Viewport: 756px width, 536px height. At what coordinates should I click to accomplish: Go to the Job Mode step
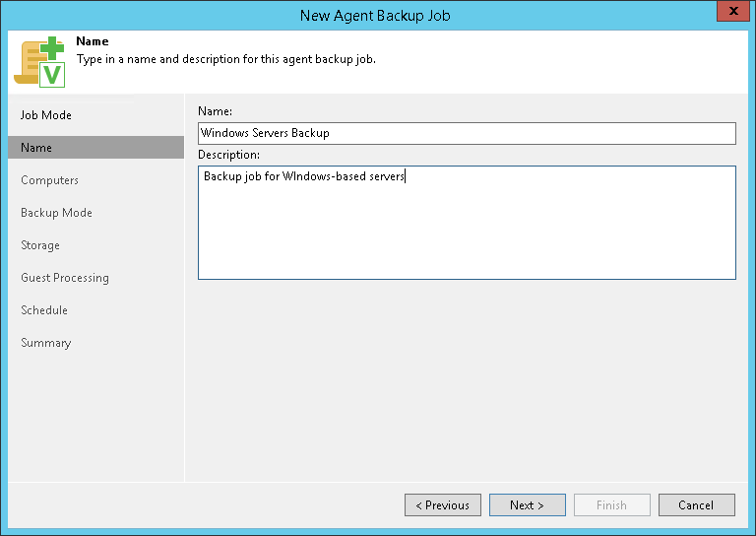(46, 115)
